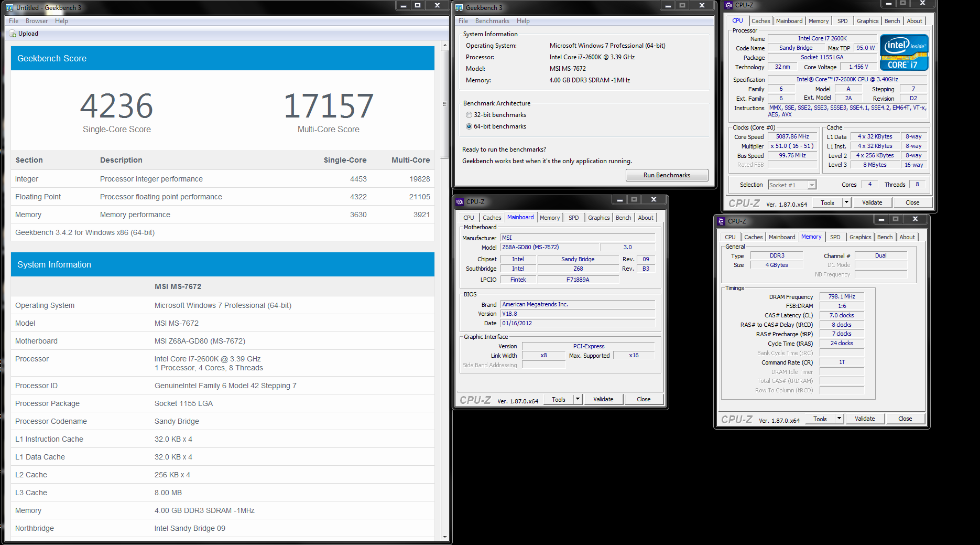
Task: Click the BIOS Date field 01/16/2012
Action: [x=578, y=323]
